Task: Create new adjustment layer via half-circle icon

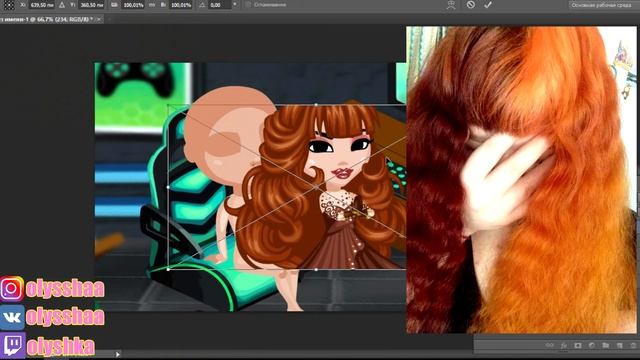Action: point(591,345)
